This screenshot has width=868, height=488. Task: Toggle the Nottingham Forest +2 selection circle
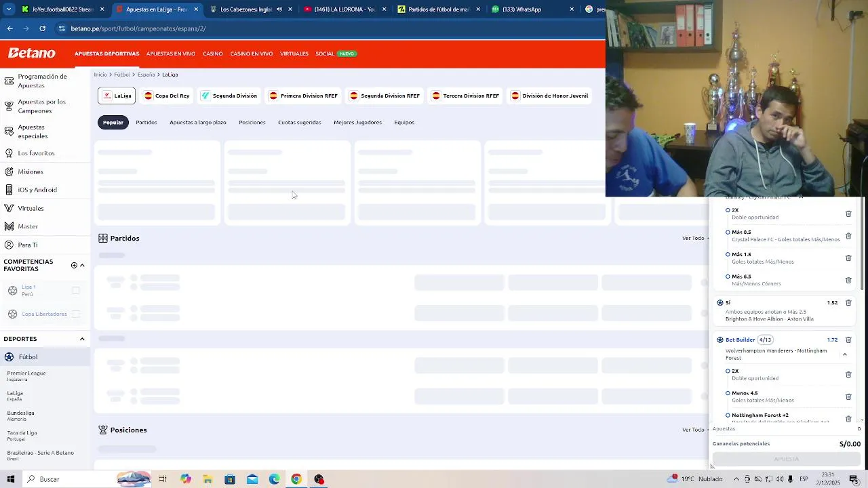point(728,415)
